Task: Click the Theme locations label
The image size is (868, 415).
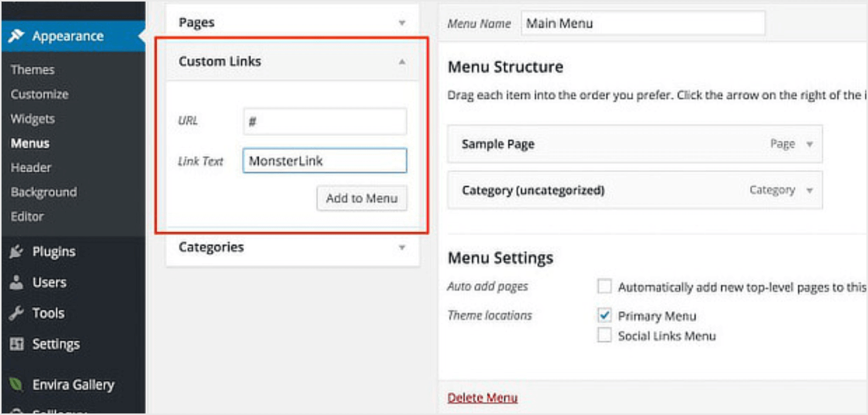Action: click(x=490, y=315)
